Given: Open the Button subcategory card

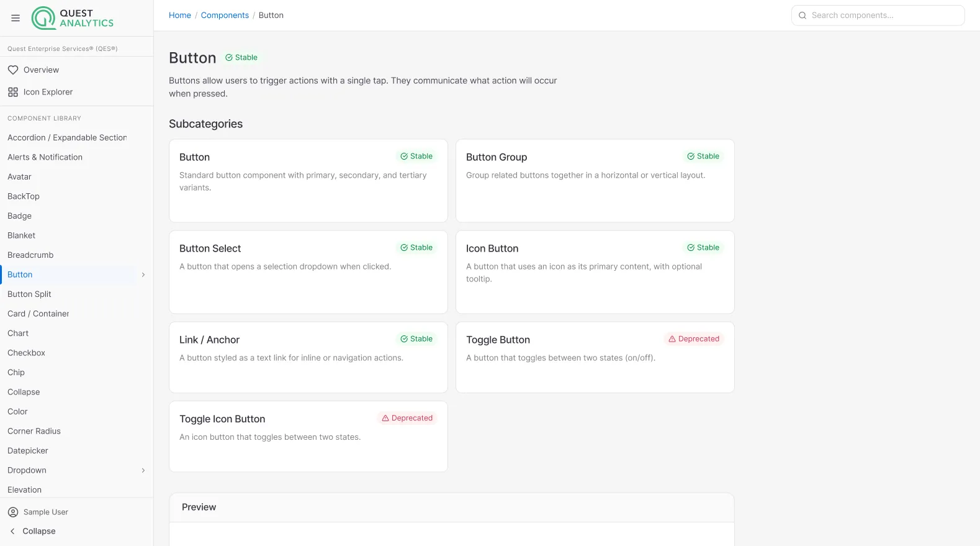Looking at the screenshot, I should click(308, 181).
